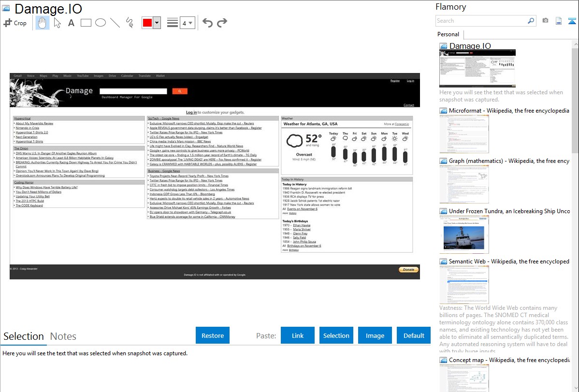Switch to the Selection tab
The width and height of the screenshot is (579, 392).
pos(24,336)
